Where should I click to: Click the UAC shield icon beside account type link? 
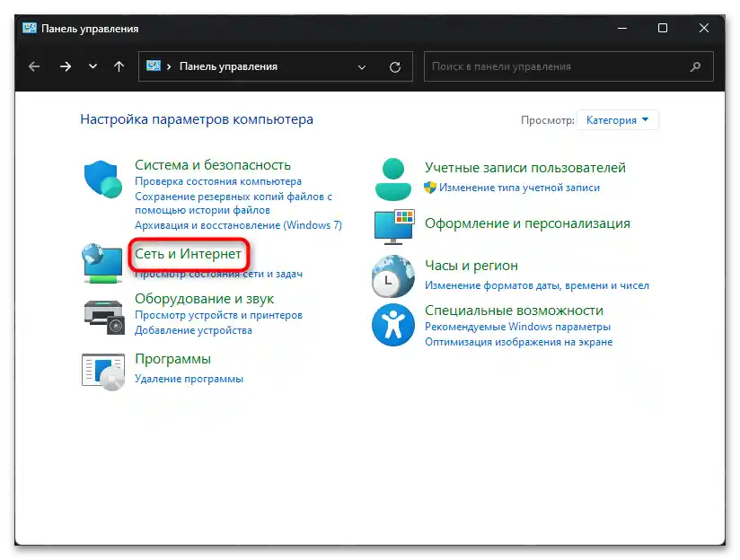[430, 188]
